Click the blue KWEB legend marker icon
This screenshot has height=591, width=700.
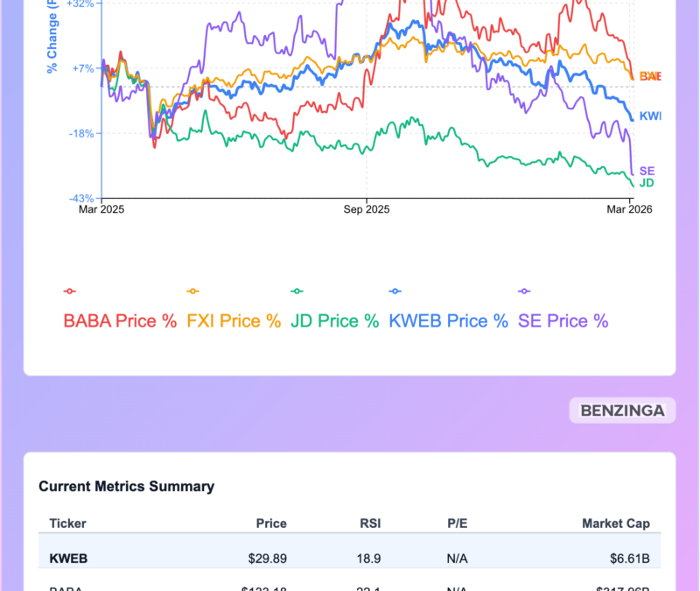click(395, 292)
